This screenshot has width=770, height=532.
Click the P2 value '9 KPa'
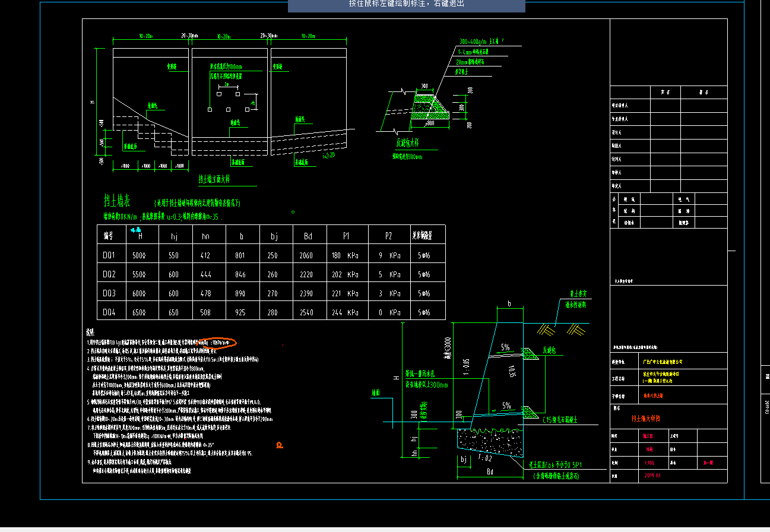point(389,256)
